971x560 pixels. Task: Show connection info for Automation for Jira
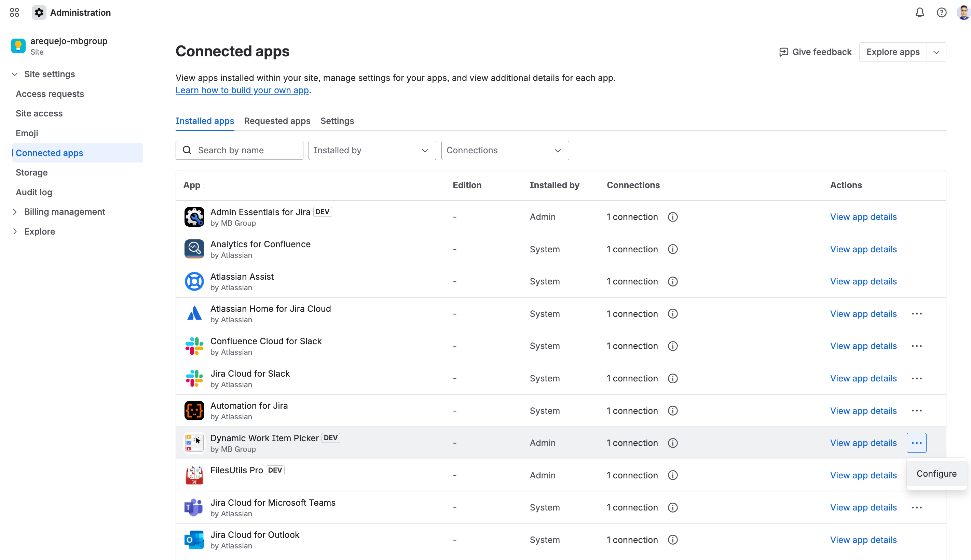click(x=672, y=411)
